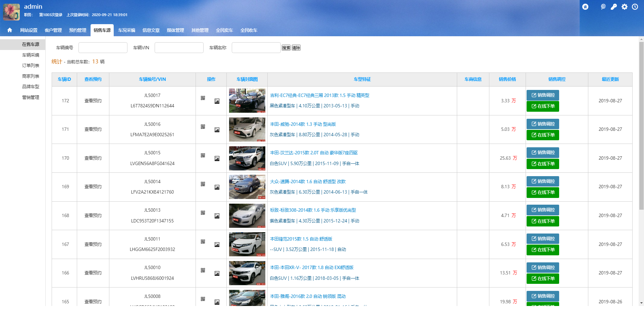Open QR code icon for vehicle JL50017
The image size is (644, 309).
(x=203, y=98)
